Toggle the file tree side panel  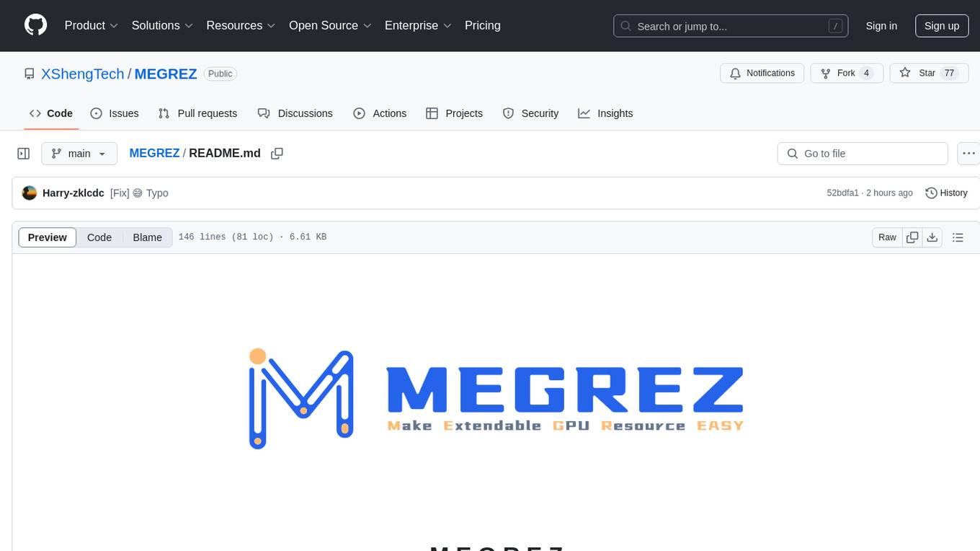tap(24, 154)
